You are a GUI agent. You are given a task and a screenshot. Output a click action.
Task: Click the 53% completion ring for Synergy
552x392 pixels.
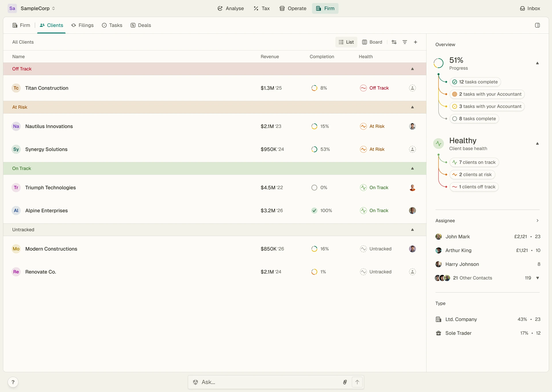coord(314,149)
